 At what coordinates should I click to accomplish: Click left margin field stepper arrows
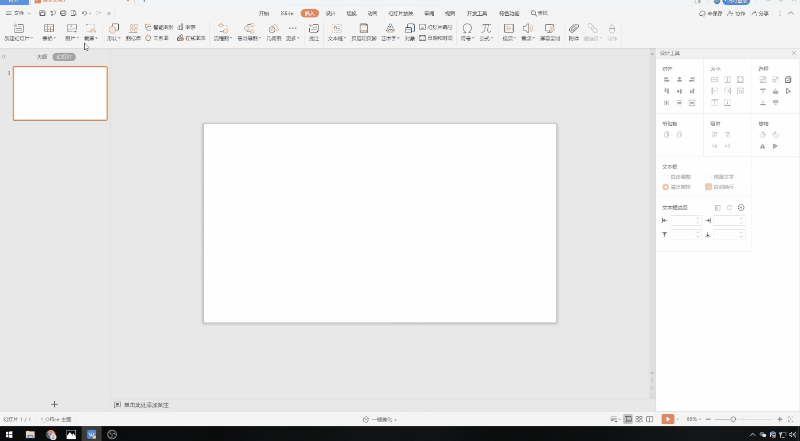tap(698, 220)
